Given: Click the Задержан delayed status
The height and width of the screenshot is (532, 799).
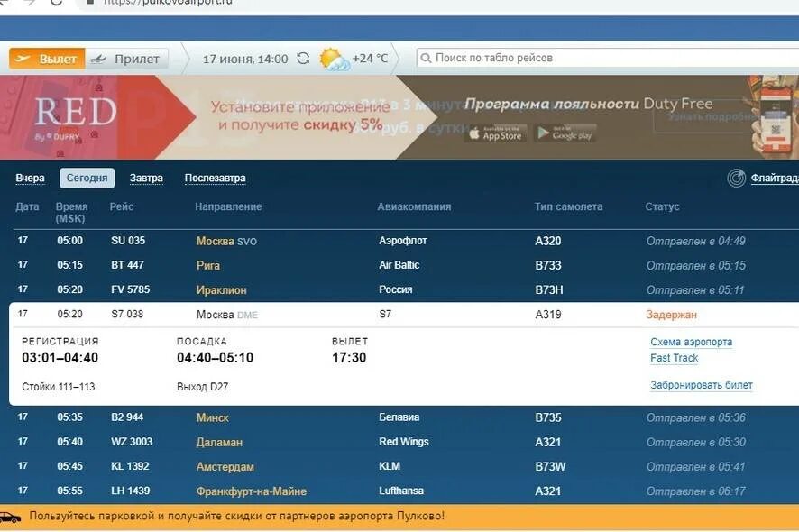Looking at the screenshot, I should (671, 315).
